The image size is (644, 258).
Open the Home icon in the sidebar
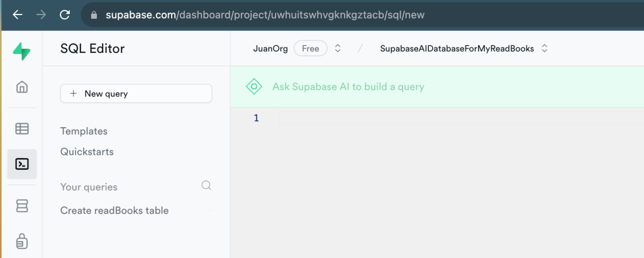pos(22,87)
